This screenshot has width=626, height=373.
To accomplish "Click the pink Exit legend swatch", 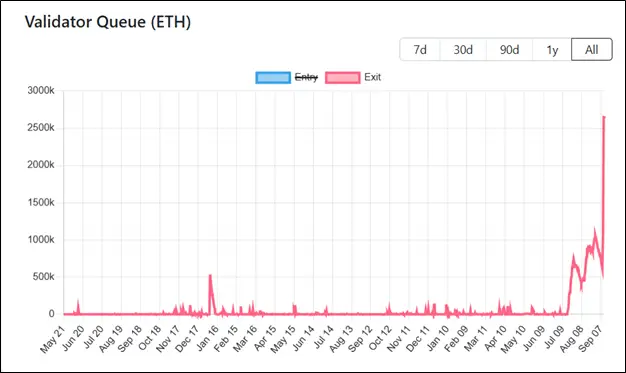I will [343, 77].
